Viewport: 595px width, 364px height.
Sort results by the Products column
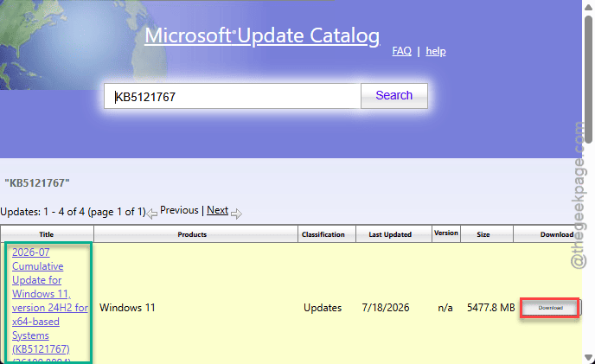click(192, 234)
